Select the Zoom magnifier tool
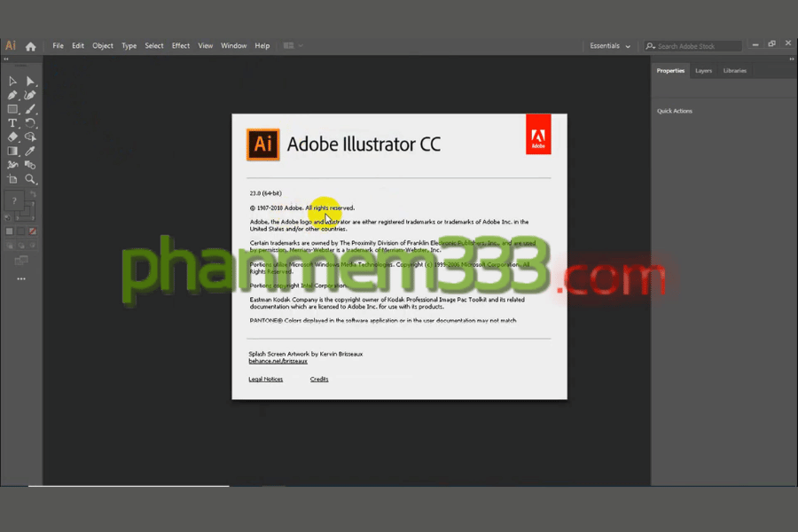 tap(30, 179)
